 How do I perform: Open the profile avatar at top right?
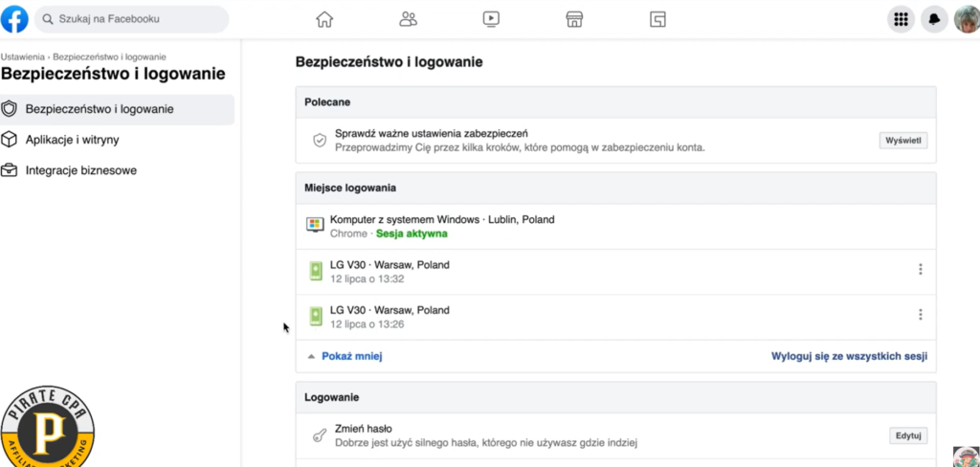point(967,19)
